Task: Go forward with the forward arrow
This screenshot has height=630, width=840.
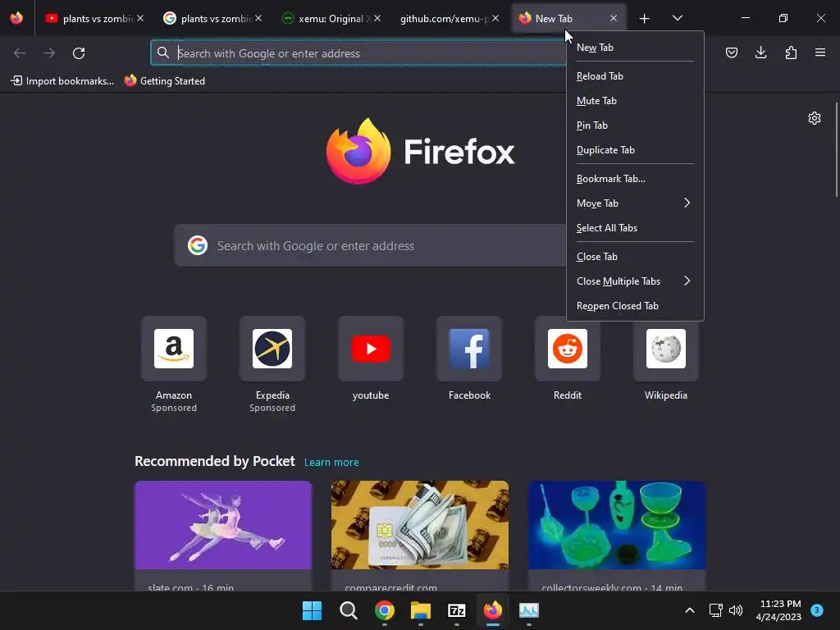Action: (x=49, y=53)
